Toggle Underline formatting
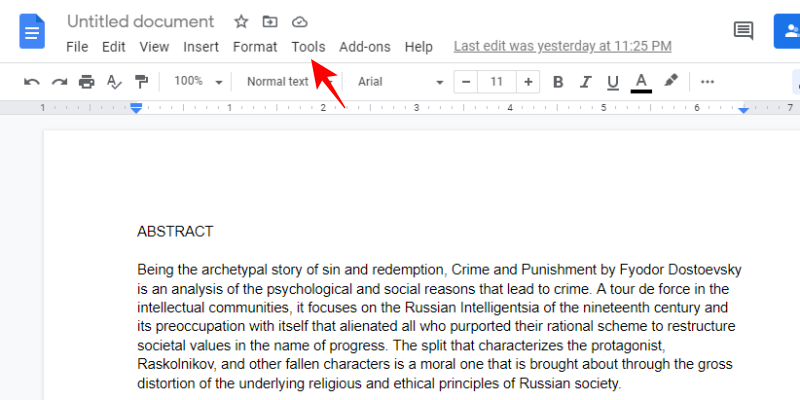This screenshot has width=800, height=400. 613,82
